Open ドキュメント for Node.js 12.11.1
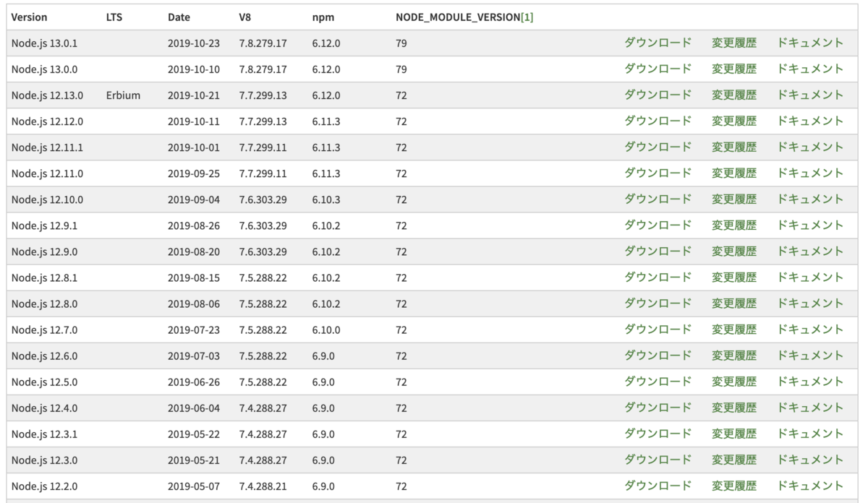This screenshot has height=503, width=868. coord(810,147)
